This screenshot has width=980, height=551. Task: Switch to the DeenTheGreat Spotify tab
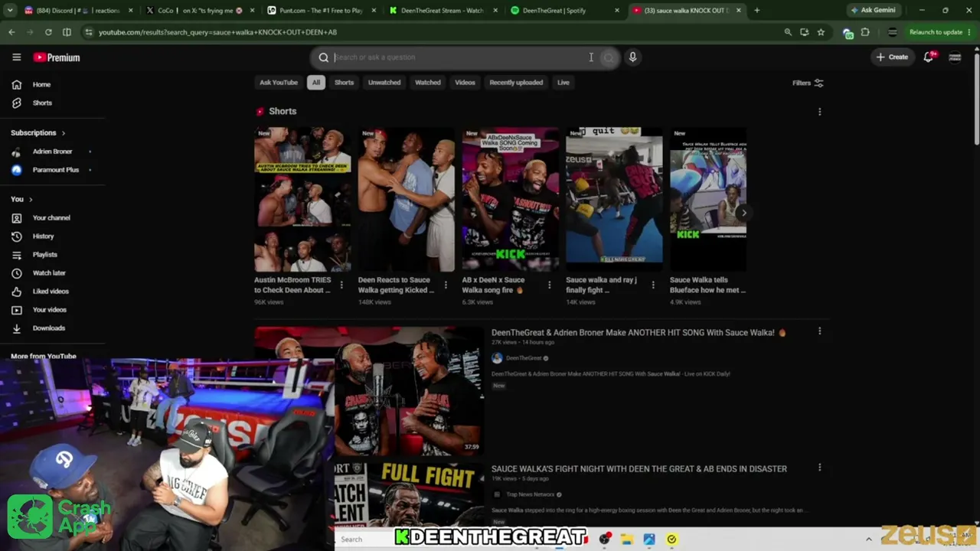(565, 11)
